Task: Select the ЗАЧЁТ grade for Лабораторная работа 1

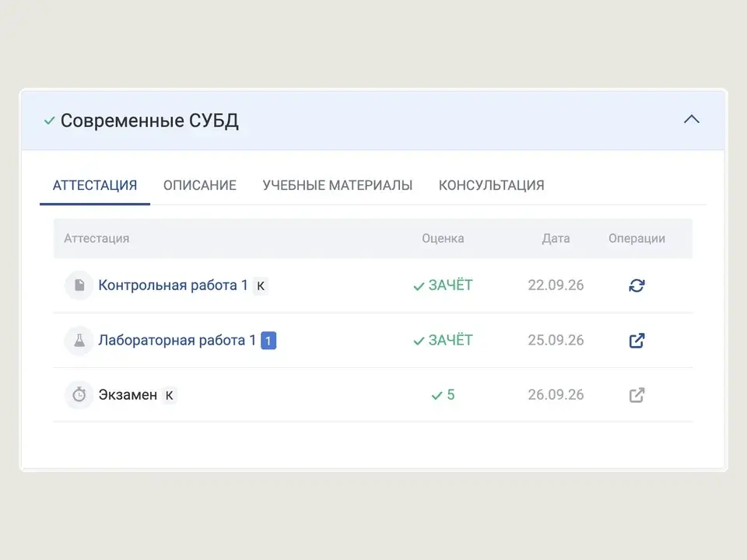Action: pos(443,340)
